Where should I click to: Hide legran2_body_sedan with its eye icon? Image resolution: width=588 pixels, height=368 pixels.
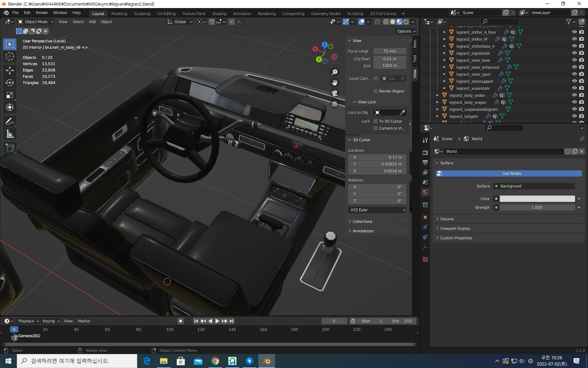pyautogui.click(x=574, y=95)
